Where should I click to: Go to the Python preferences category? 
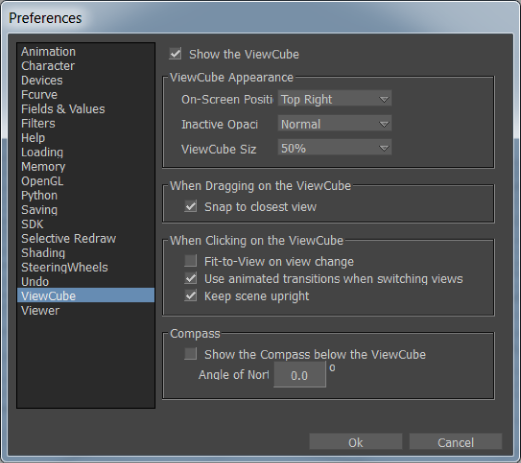(x=39, y=195)
